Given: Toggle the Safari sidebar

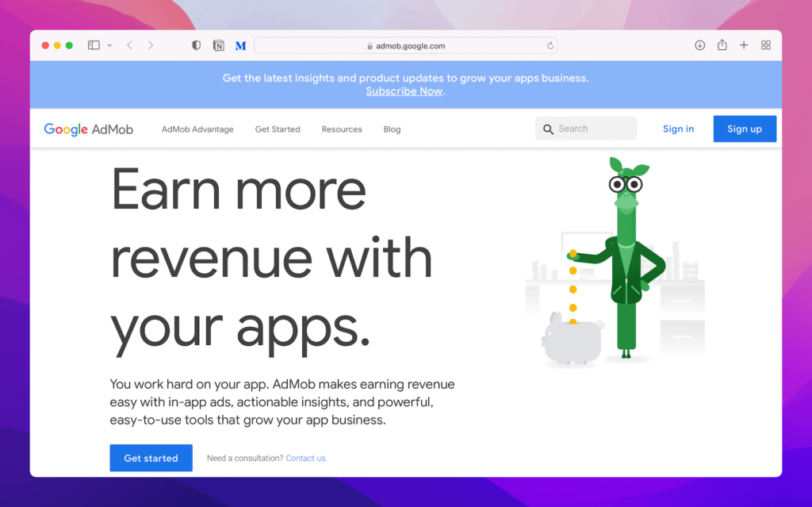Looking at the screenshot, I should pyautogui.click(x=93, y=45).
